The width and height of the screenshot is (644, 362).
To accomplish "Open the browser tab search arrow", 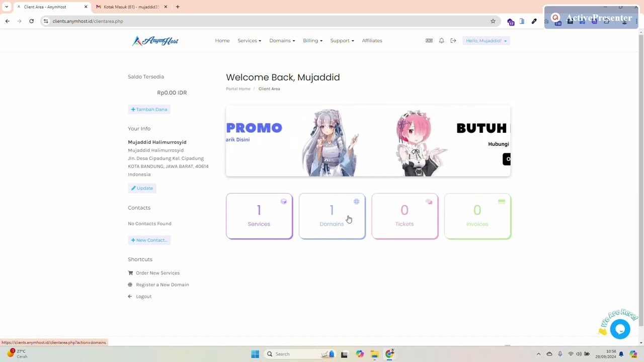I will pyautogui.click(x=7, y=7).
